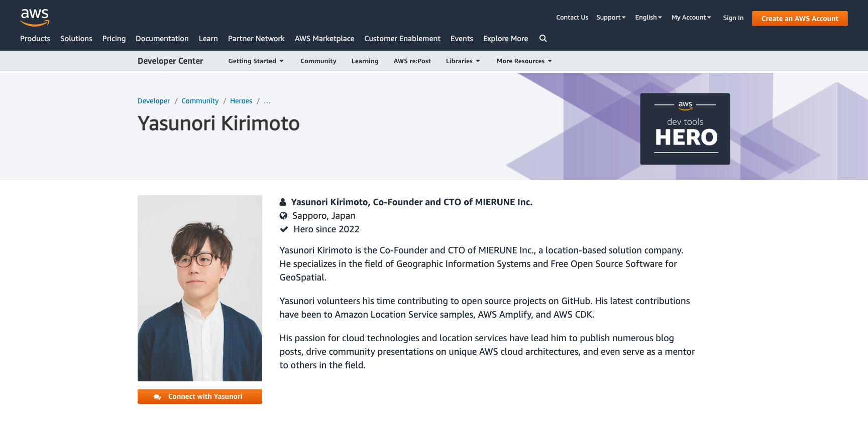Follow the Contact Us link
The width and height of the screenshot is (868, 421).
[572, 18]
